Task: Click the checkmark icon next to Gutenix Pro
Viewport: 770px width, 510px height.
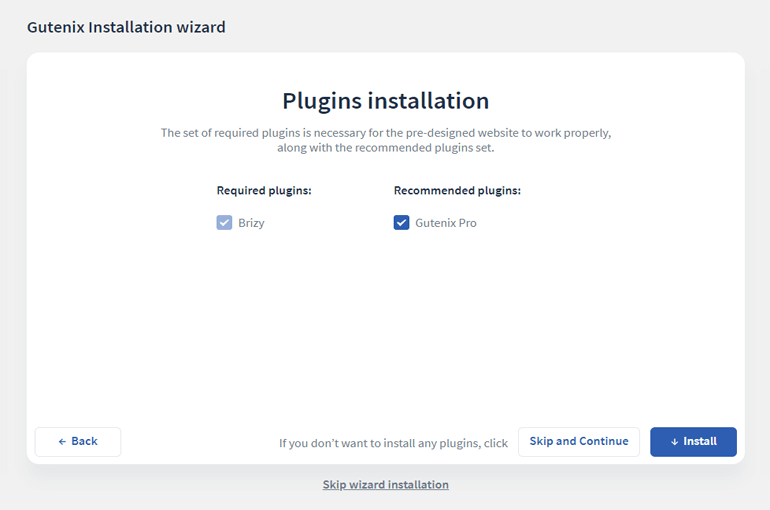Action: pyautogui.click(x=401, y=222)
